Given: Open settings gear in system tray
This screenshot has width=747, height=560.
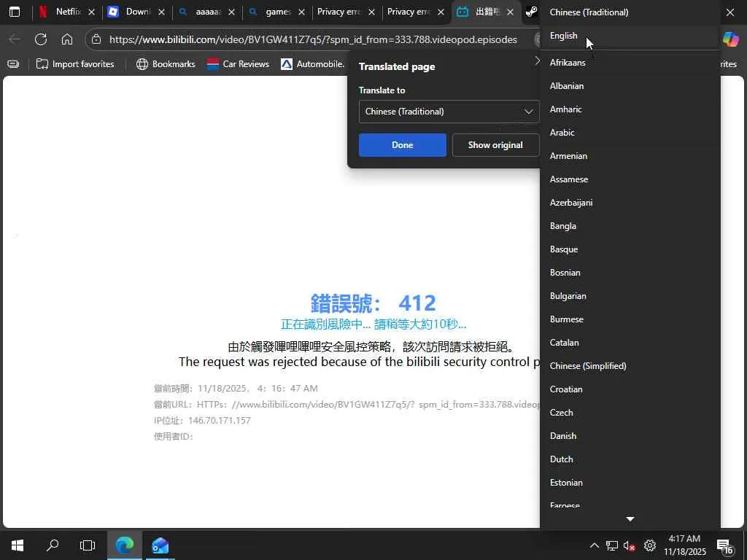Looking at the screenshot, I should click(x=649, y=545).
